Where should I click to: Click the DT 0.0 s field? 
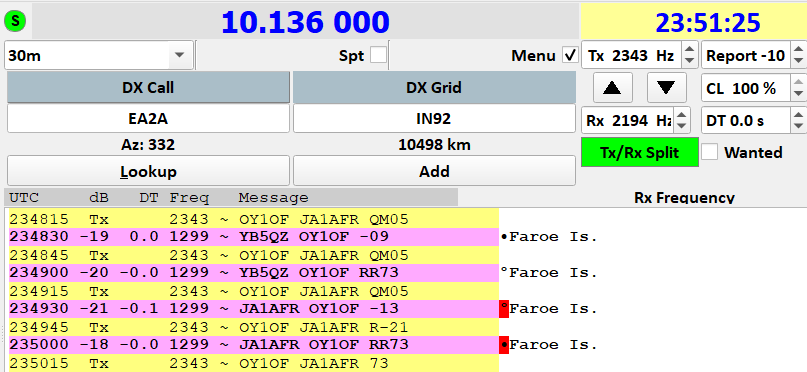(x=746, y=121)
